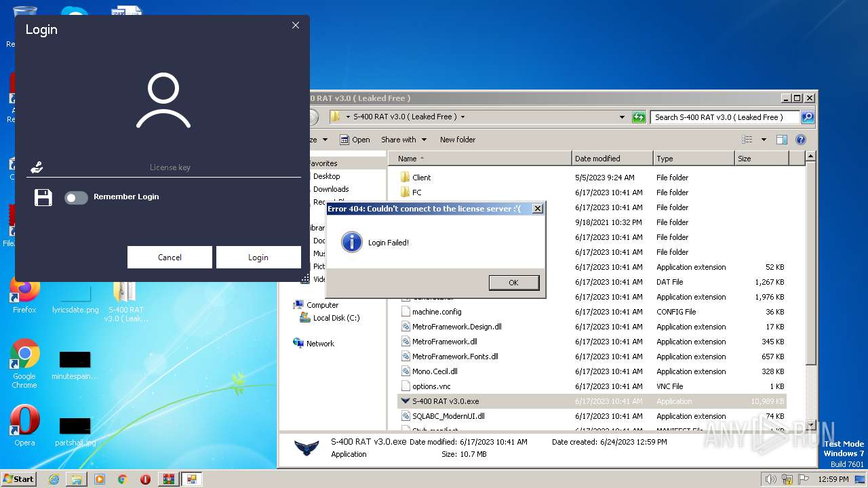868x488 pixels.
Task: Click the search magnifier icon
Action: coord(807,117)
